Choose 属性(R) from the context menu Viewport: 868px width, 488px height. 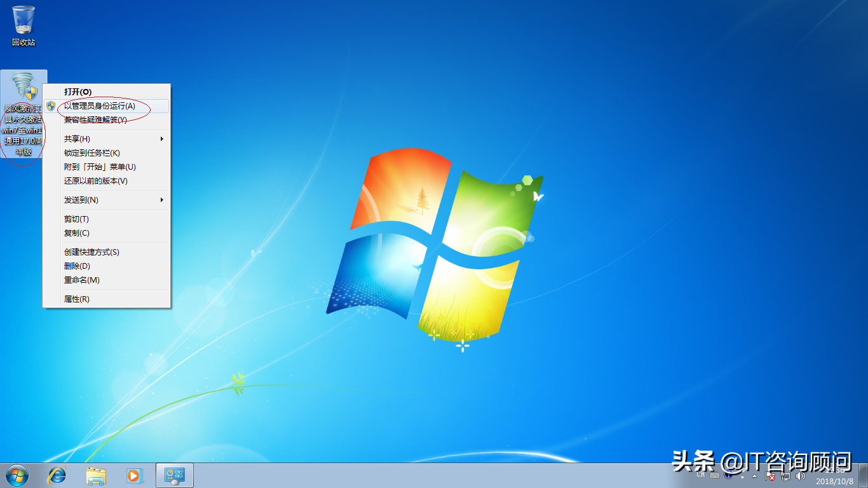tap(106, 299)
